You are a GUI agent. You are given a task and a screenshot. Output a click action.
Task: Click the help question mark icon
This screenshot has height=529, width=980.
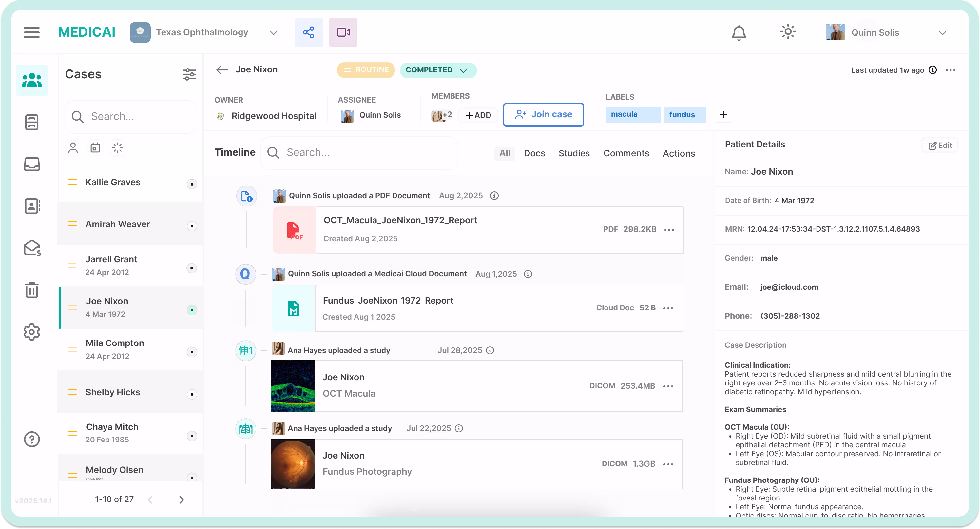pyautogui.click(x=32, y=439)
